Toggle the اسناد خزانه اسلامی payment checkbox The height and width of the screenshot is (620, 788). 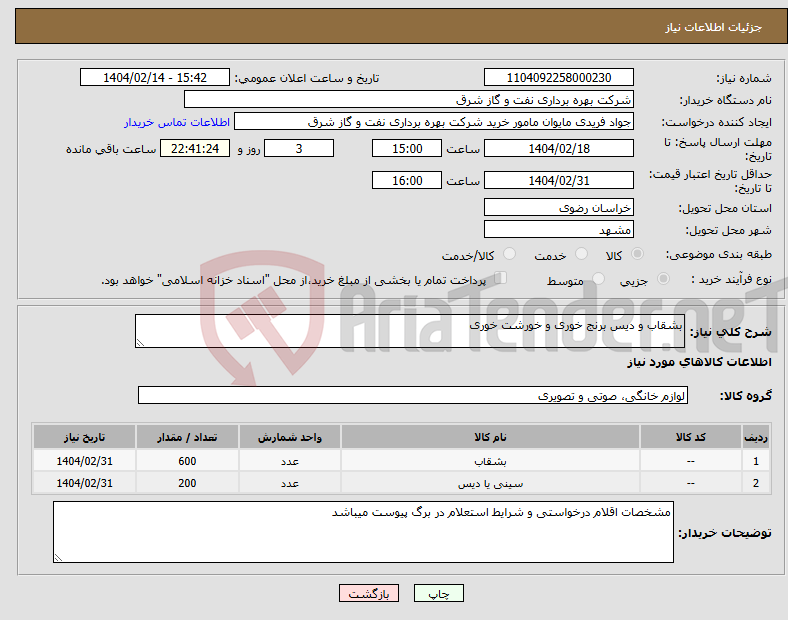point(501,278)
